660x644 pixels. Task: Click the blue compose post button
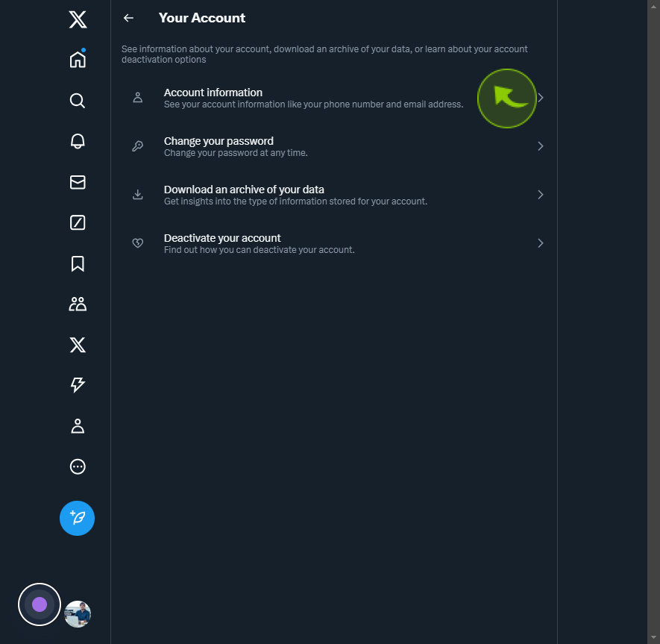[x=77, y=518]
